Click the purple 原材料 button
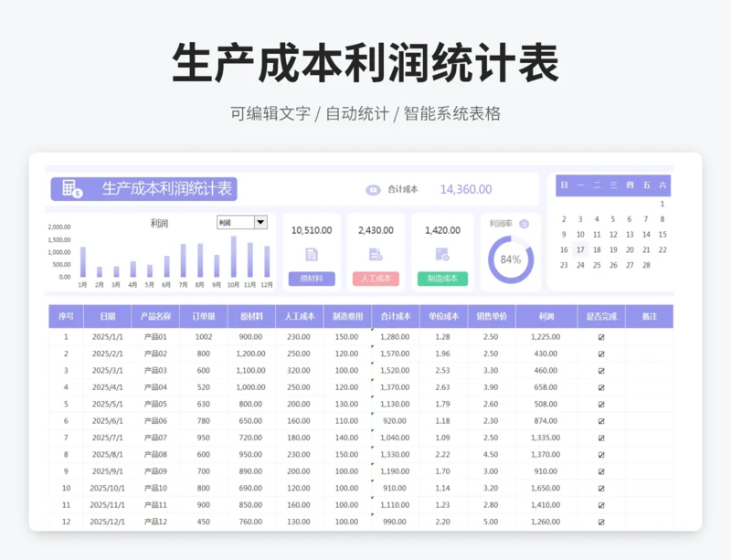The width and height of the screenshot is (731, 560). click(x=312, y=279)
